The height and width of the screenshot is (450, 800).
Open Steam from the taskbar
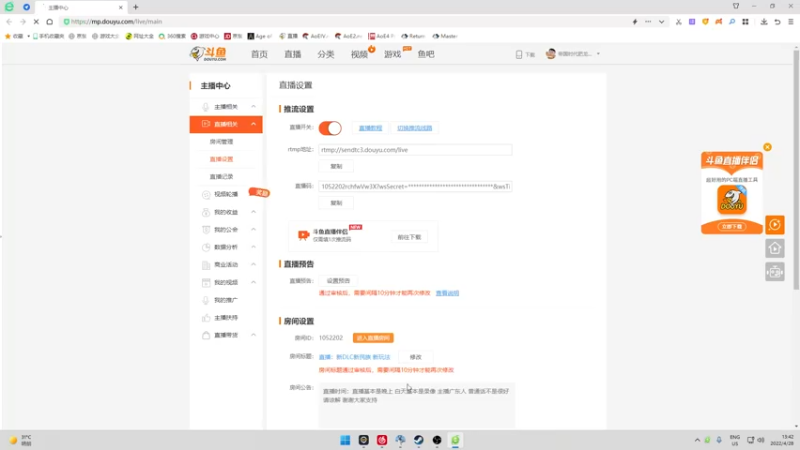pos(418,440)
